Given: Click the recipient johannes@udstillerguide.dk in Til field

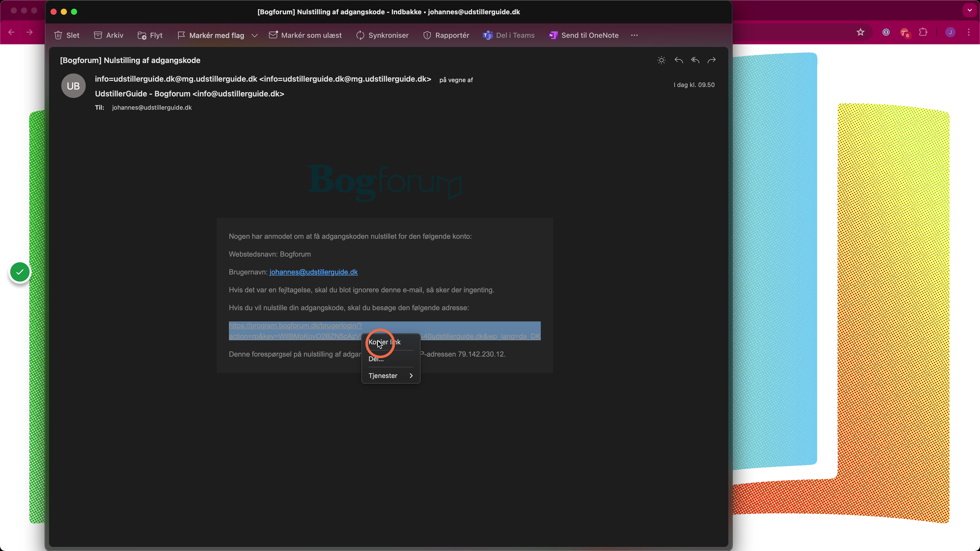Looking at the screenshot, I should 152,108.
